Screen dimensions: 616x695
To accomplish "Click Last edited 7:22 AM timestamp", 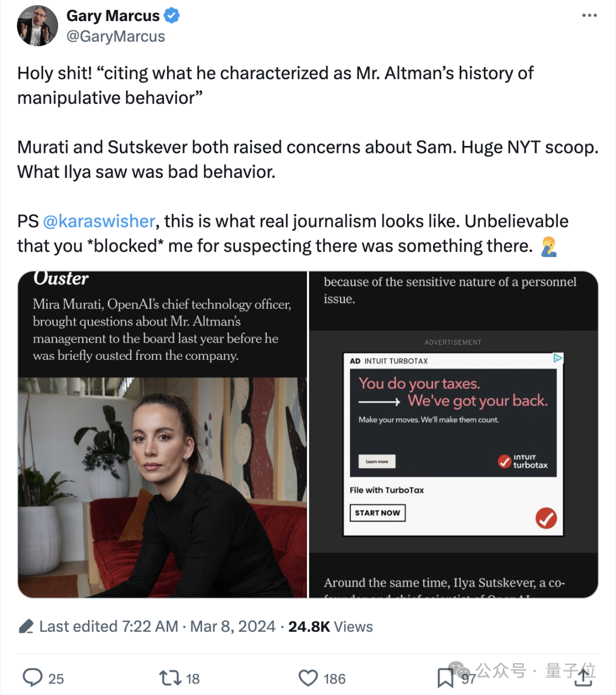I will pyautogui.click(x=108, y=627).
